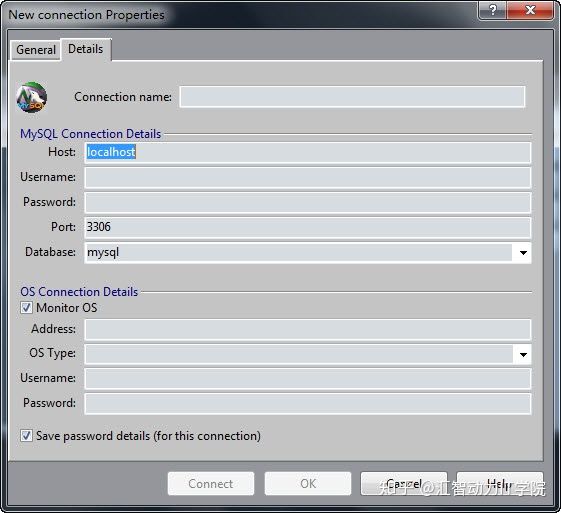Focus the MySQL Password field
561x513 pixels.
click(x=308, y=202)
